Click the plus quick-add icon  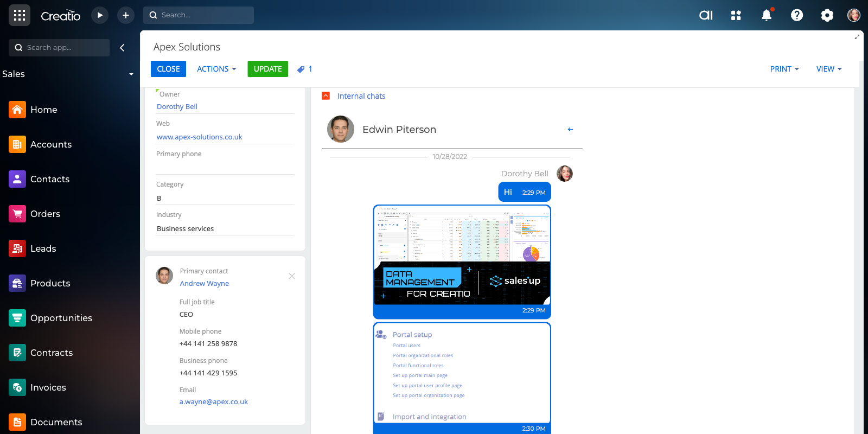[126, 15]
